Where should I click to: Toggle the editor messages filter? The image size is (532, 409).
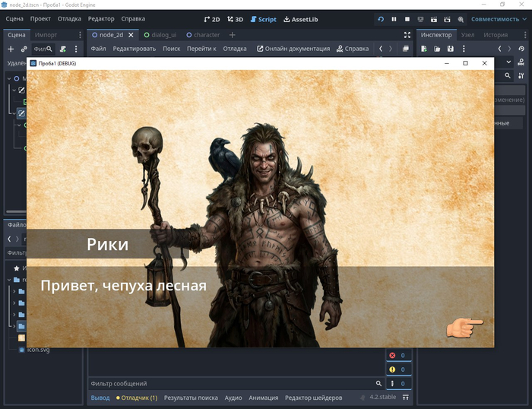(397, 384)
